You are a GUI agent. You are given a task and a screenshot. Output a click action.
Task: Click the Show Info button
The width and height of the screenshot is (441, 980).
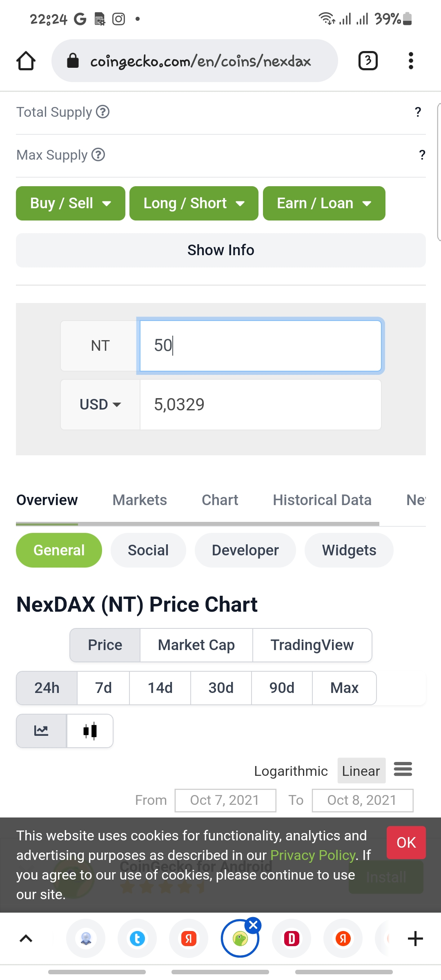[221, 250]
